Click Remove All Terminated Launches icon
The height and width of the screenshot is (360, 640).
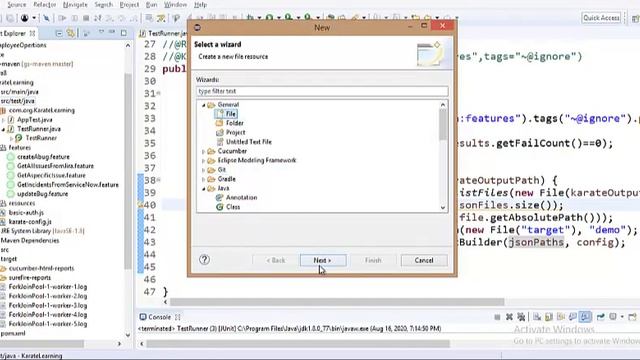click(x=521, y=317)
